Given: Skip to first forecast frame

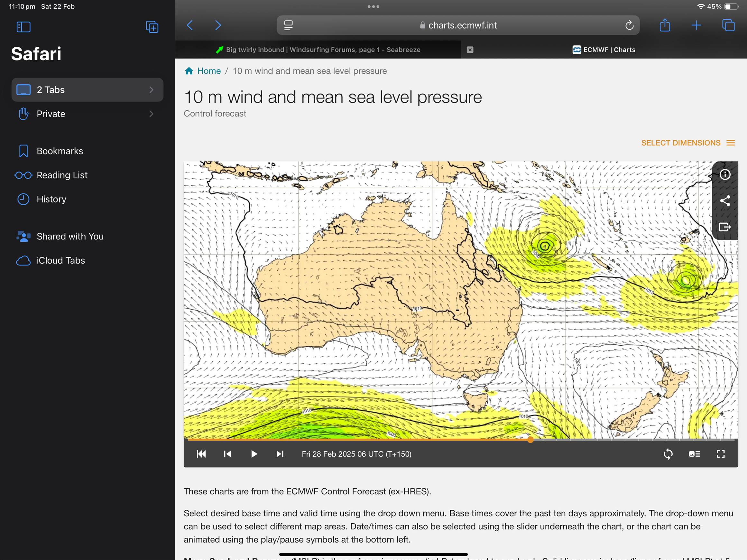Looking at the screenshot, I should 201,454.
